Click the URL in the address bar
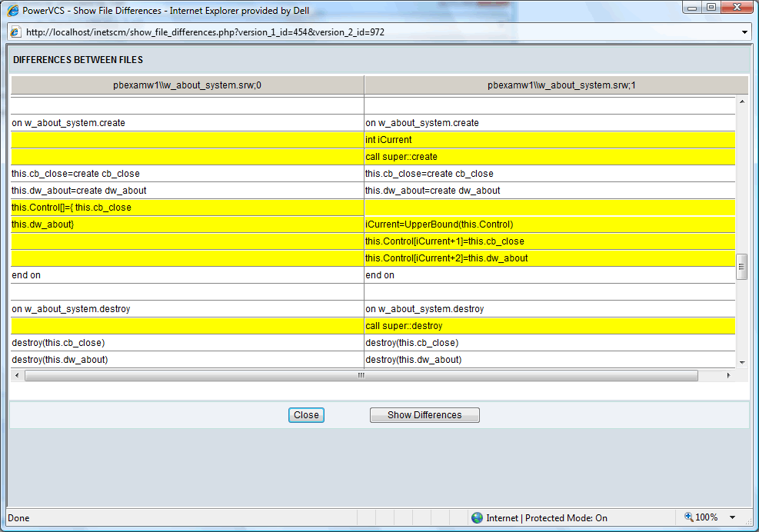Viewport: 759px width, 532px height. click(205, 32)
